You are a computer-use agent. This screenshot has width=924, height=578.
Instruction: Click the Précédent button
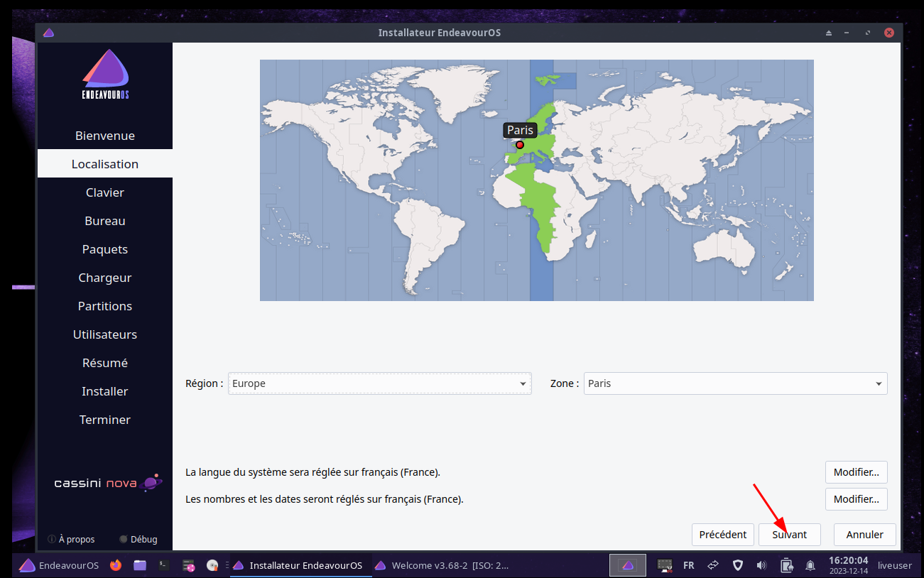click(722, 535)
